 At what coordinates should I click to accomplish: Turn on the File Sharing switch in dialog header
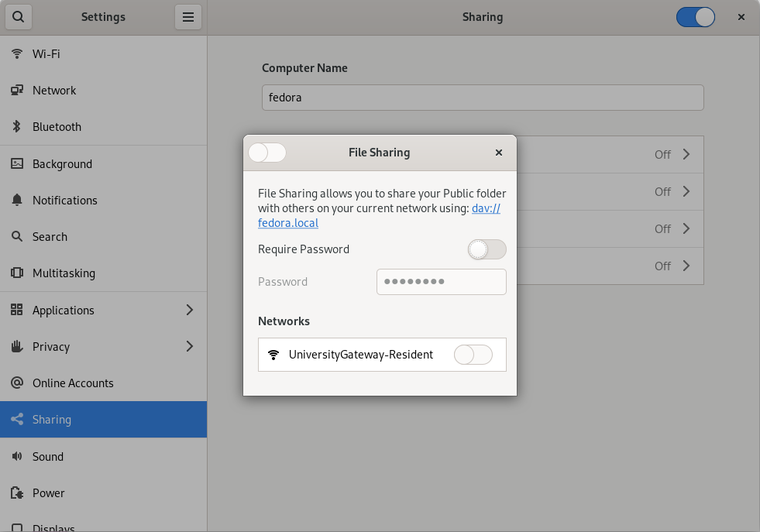click(x=267, y=153)
